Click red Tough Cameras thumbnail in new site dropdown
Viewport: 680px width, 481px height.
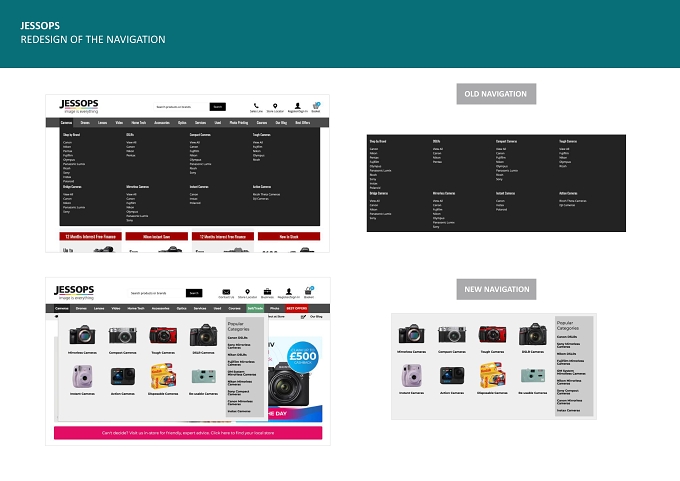point(163,335)
